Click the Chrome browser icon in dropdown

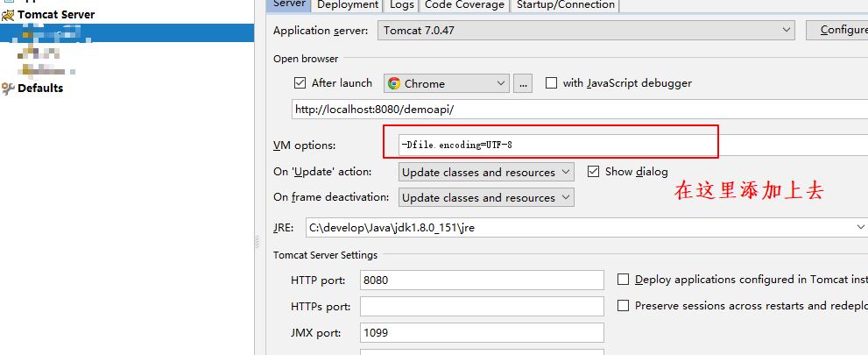[x=394, y=84]
